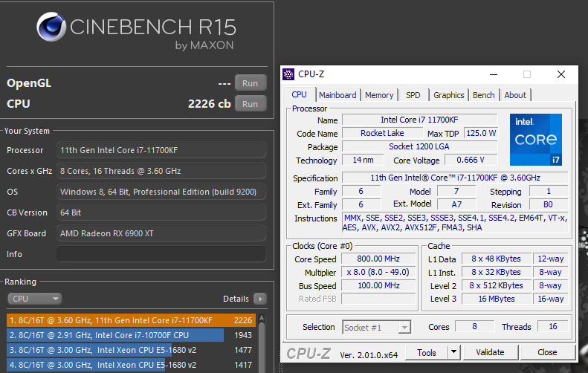Switch to the Mainboard tab
The height and width of the screenshot is (373, 588).
click(337, 95)
